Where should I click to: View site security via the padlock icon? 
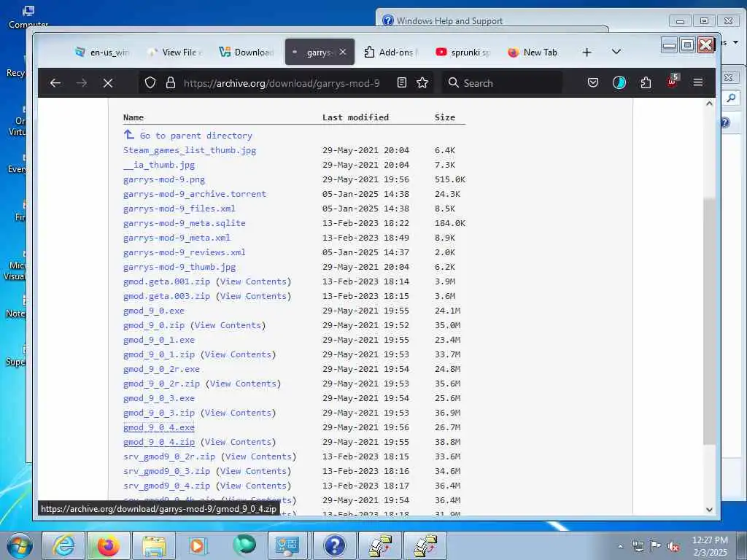pos(171,83)
